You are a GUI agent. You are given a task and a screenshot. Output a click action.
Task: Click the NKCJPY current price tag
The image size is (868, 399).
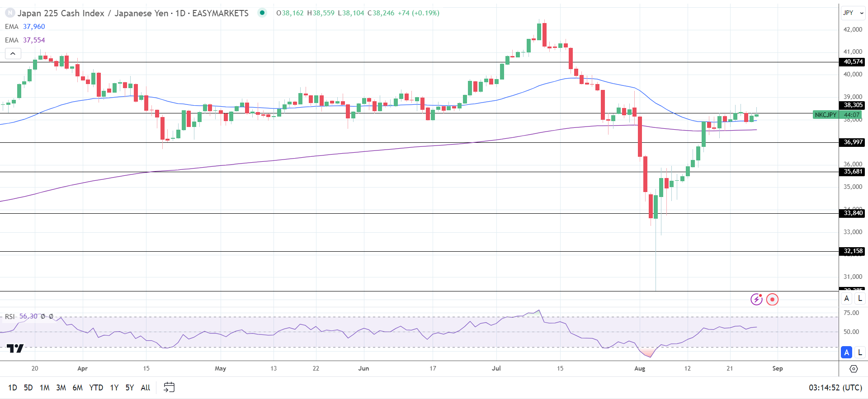click(826, 115)
